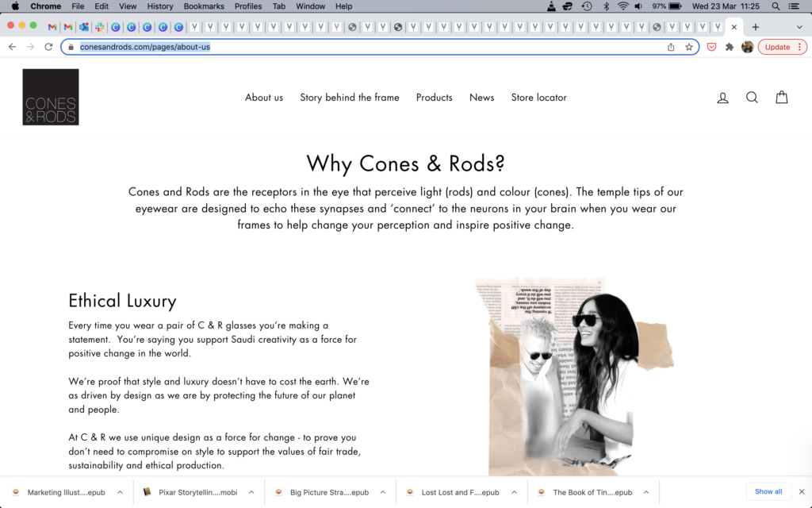Expand options for Book of Tin download
The height and width of the screenshot is (508, 812).
646,492
